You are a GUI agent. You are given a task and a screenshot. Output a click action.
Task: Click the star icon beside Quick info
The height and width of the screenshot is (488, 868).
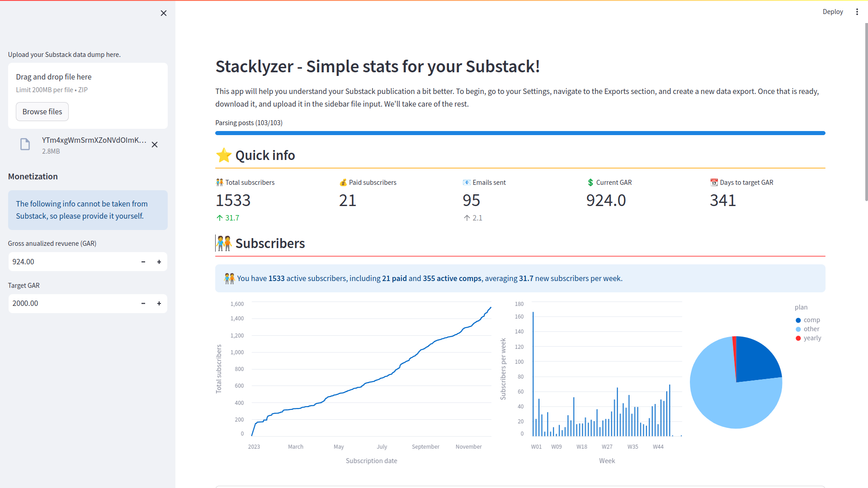click(224, 155)
